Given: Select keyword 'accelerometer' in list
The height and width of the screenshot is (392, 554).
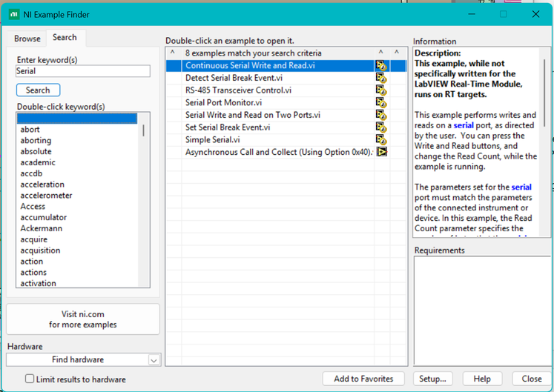Looking at the screenshot, I should tap(46, 196).
